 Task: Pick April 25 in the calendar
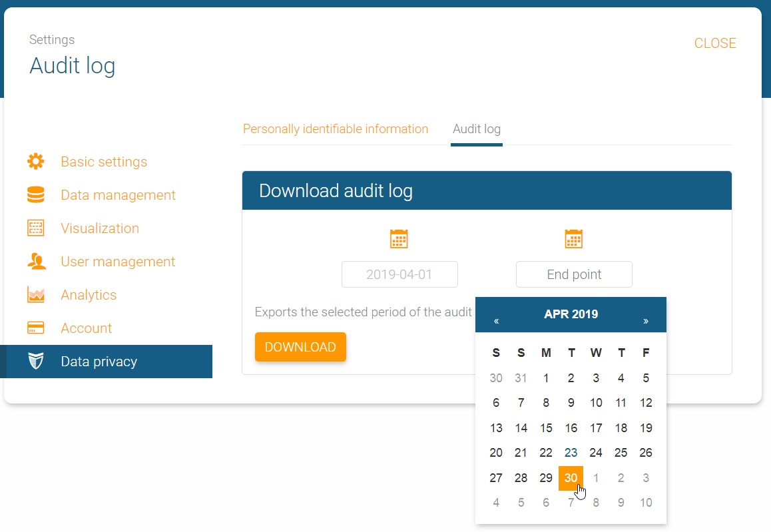[x=621, y=452]
